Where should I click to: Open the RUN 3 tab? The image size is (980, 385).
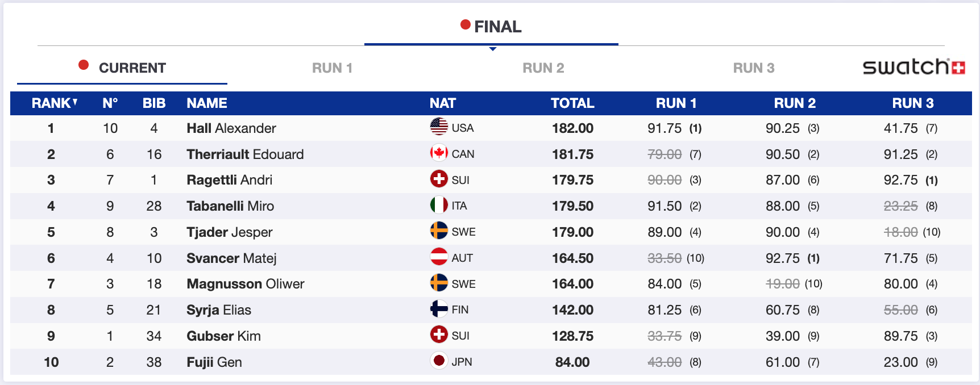[753, 68]
